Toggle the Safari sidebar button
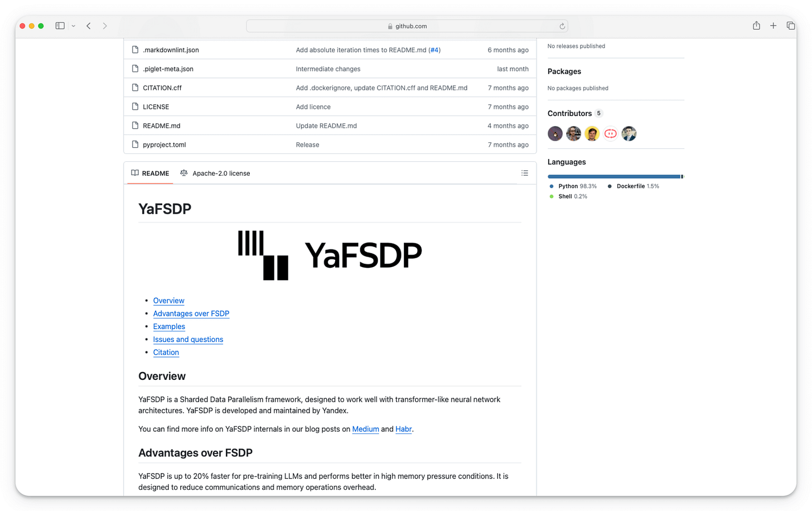This screenshot has width=812, height=511. (60, 26)
